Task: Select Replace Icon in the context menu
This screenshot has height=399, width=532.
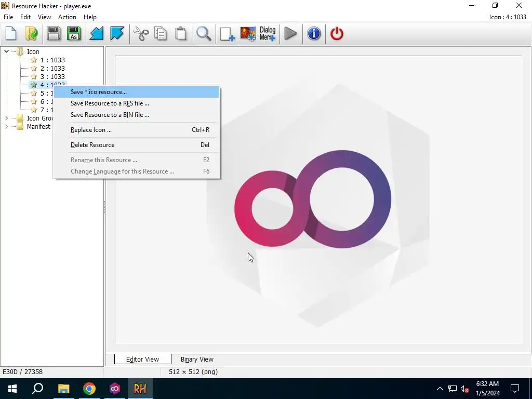Action: point(137,130)
